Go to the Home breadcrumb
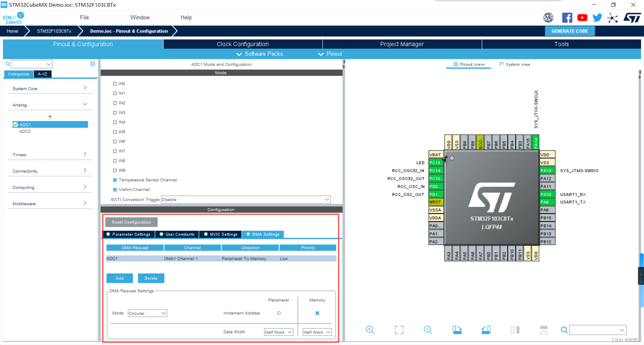 (x=12, y=31)
